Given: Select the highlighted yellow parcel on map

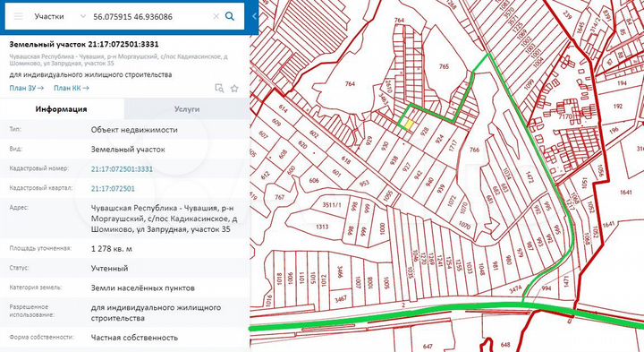Looking at the screenshot, I should point(410,124).
